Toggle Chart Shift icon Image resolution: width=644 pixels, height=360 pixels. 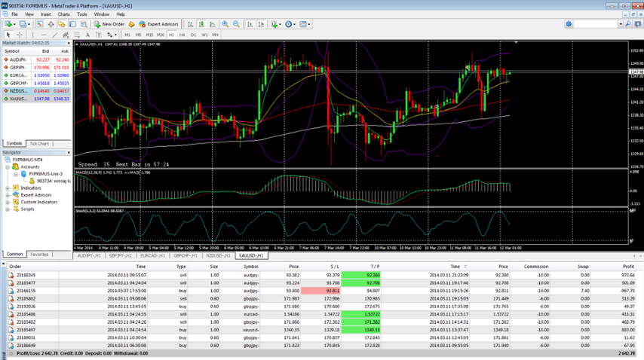[x=261, y=24]
